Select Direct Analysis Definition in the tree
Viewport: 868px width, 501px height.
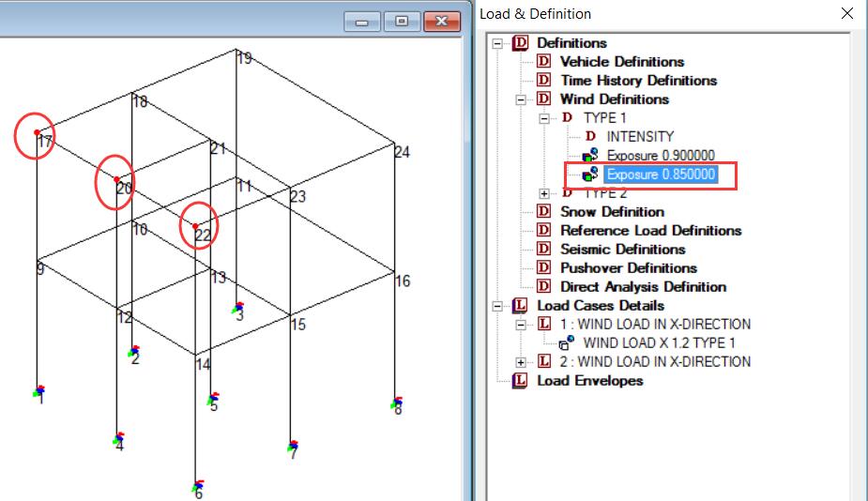click(x=643, y=287)
